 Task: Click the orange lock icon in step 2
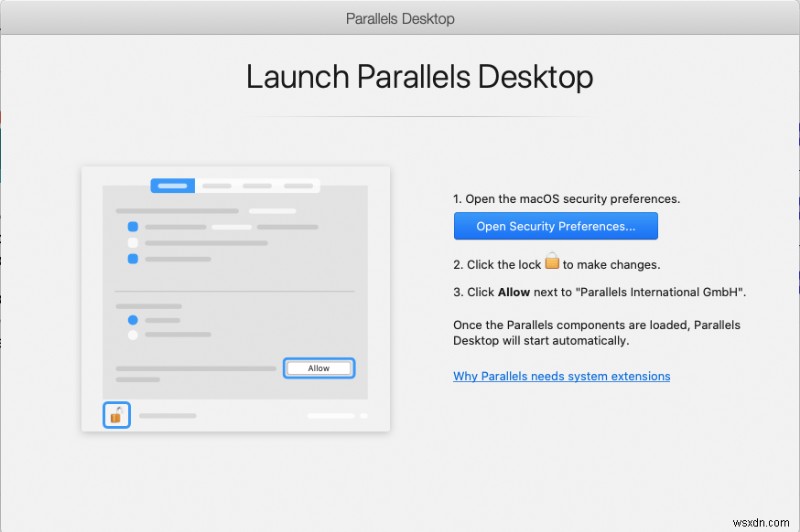pyautogui.click(x=552, y=261)
